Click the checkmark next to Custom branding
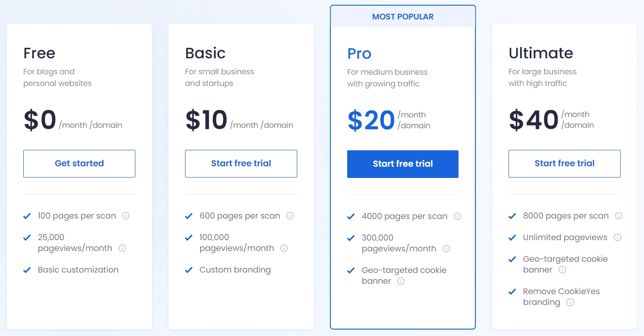 pos(189,269)
